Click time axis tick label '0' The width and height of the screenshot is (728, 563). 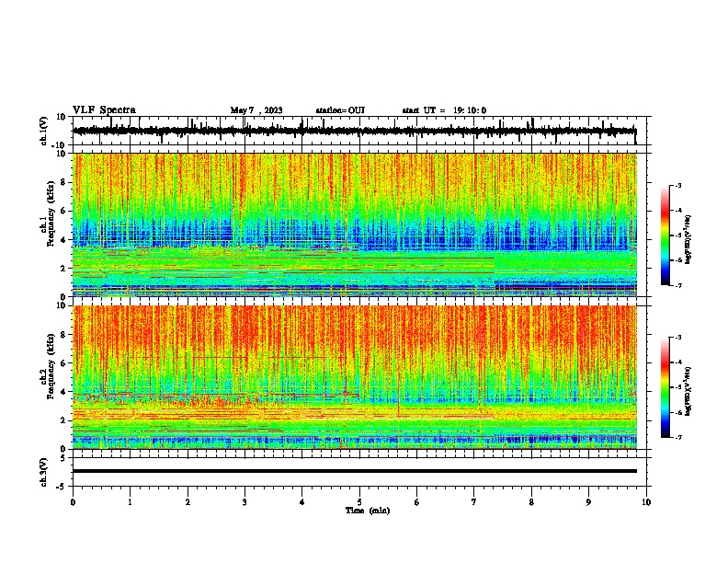(73, 502)
